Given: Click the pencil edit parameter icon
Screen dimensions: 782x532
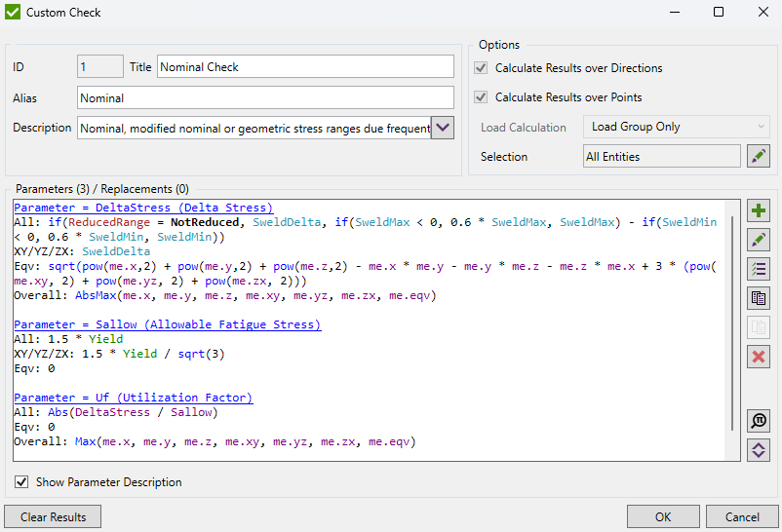Looking at the screenshot, I should (x=758, y=240).
